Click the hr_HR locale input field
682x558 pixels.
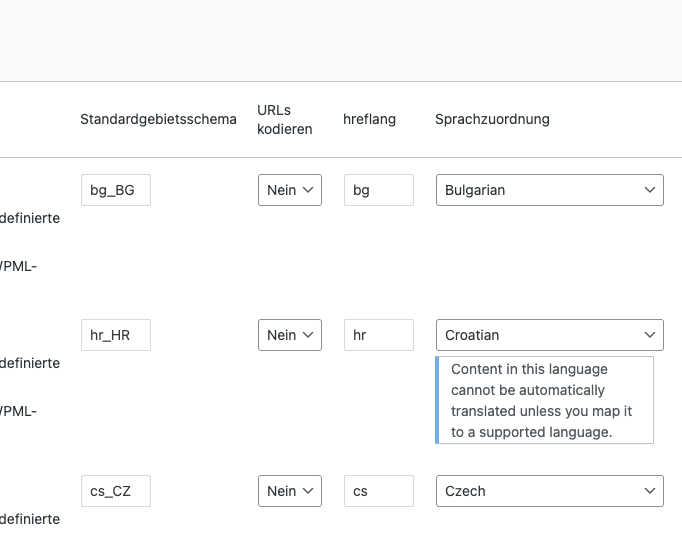click(115, 335)
